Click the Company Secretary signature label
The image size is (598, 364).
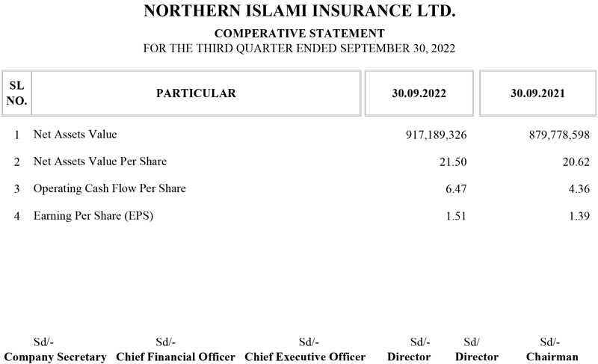[55, 357]
